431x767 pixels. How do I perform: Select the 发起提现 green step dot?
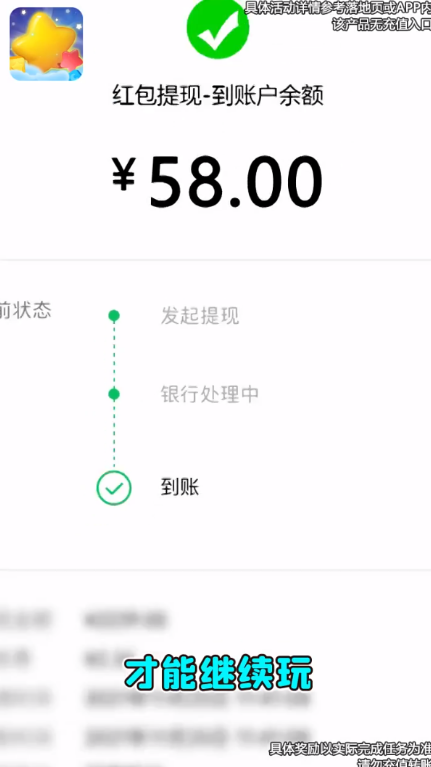114,316
